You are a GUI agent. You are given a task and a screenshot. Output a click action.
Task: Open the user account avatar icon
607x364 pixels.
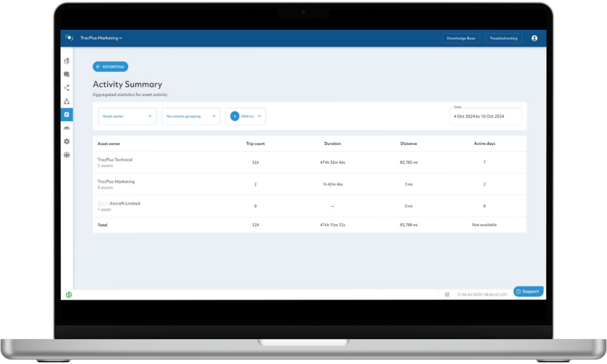(534, 38)
